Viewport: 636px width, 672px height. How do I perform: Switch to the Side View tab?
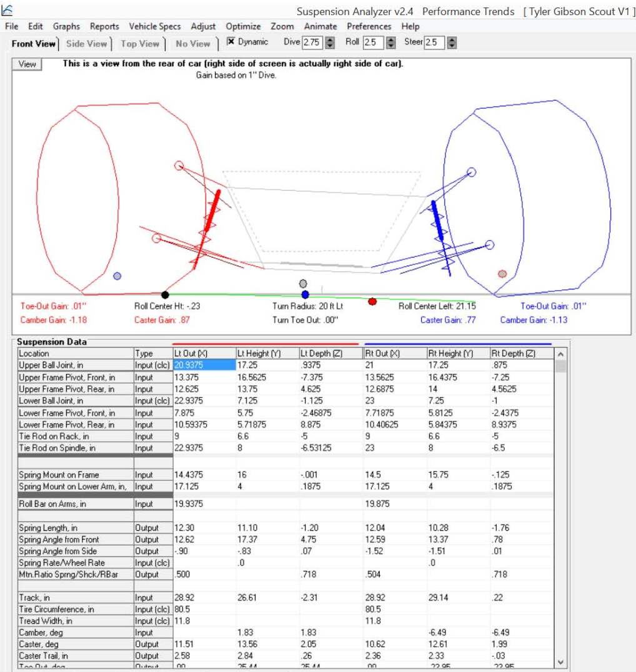coord(86,44)
